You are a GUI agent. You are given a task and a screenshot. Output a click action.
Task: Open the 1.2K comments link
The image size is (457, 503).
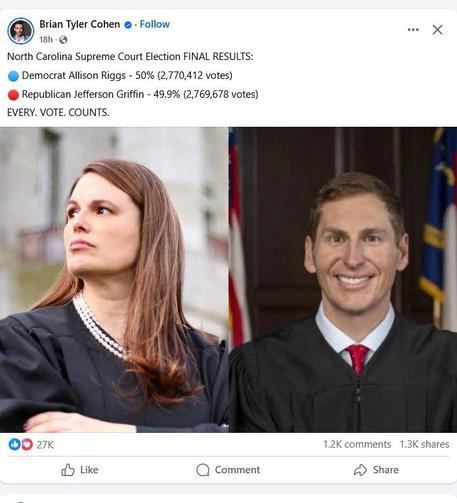click(357, 444)
